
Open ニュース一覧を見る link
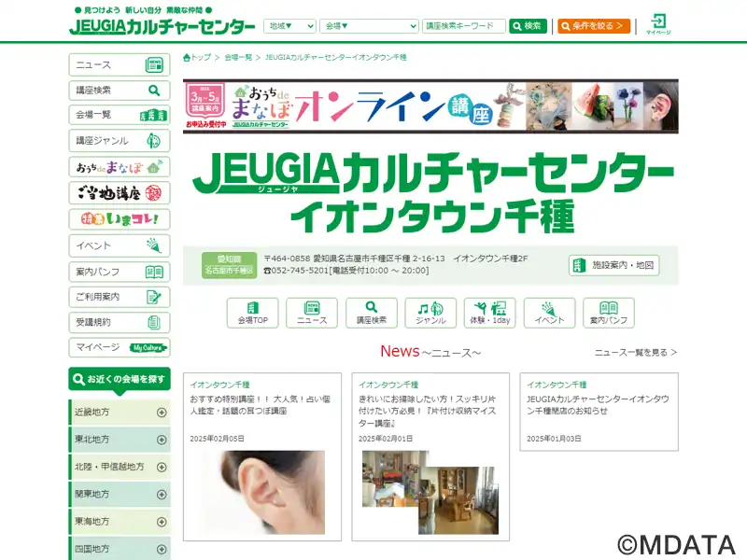tap(636, 353)
